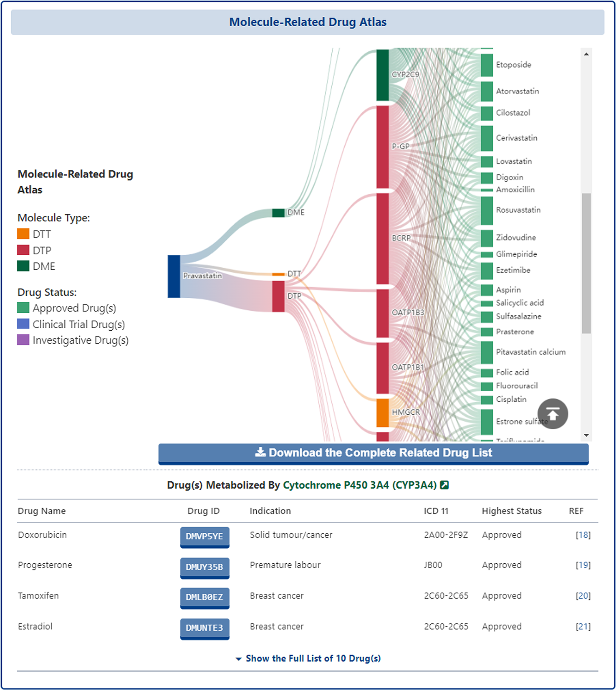Select the orange HMGCR node
This screenshot has height=699, width=616.
(x=383, y=413)
